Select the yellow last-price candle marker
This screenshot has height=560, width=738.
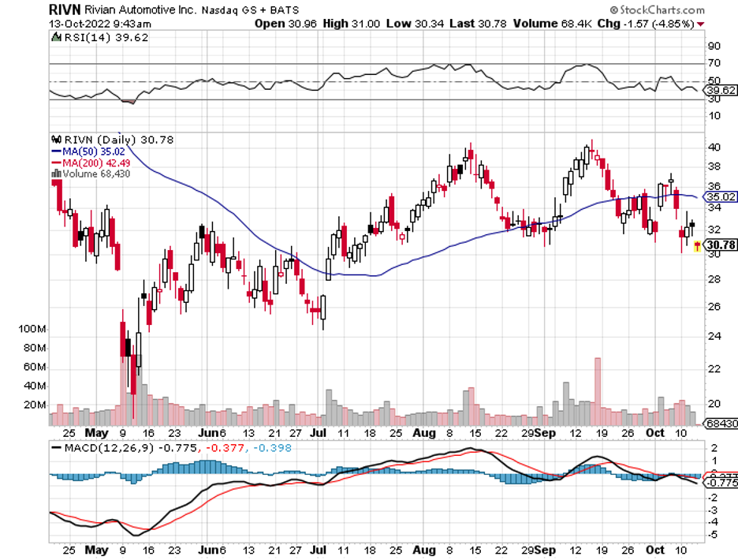[697, 246]
